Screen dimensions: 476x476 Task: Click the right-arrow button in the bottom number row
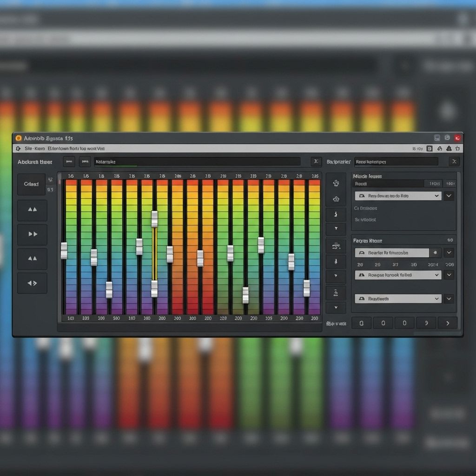click(x=447, y=323)
